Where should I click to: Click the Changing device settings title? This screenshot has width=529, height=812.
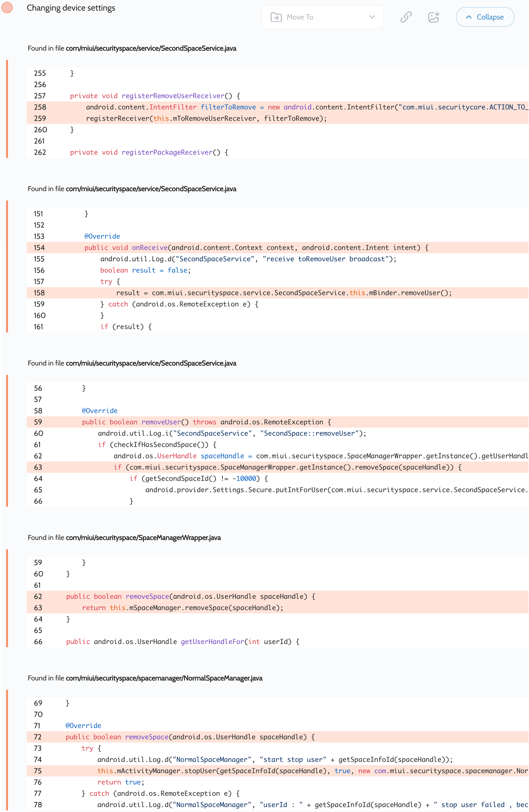71,8
